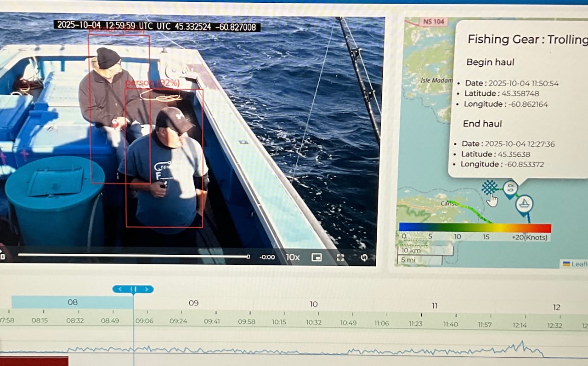The width and height of the screenshot is (588, 366).
Task: Step backward with the timeline left chevron
Action: point(121,290)
